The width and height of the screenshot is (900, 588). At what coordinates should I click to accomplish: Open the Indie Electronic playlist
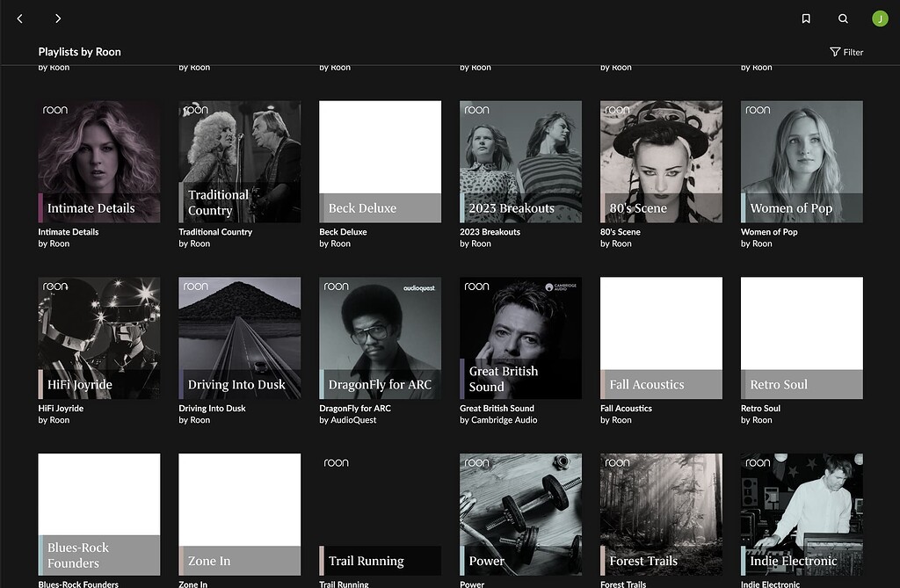(x=802, y=514)
